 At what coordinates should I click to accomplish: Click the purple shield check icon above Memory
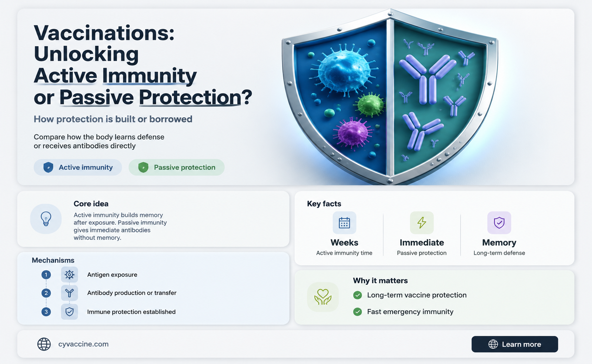click(499, 223)
